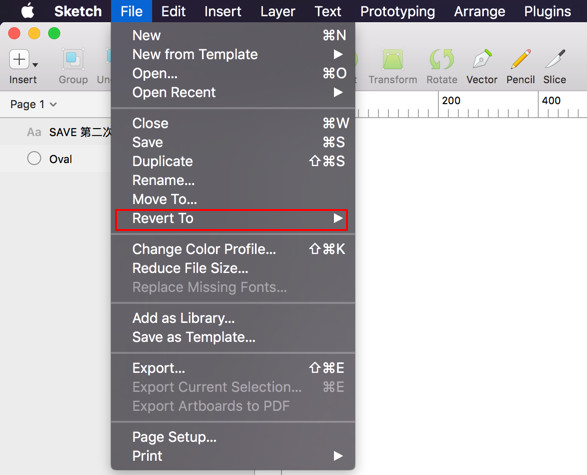Click the Group toolbar icon

73,59
